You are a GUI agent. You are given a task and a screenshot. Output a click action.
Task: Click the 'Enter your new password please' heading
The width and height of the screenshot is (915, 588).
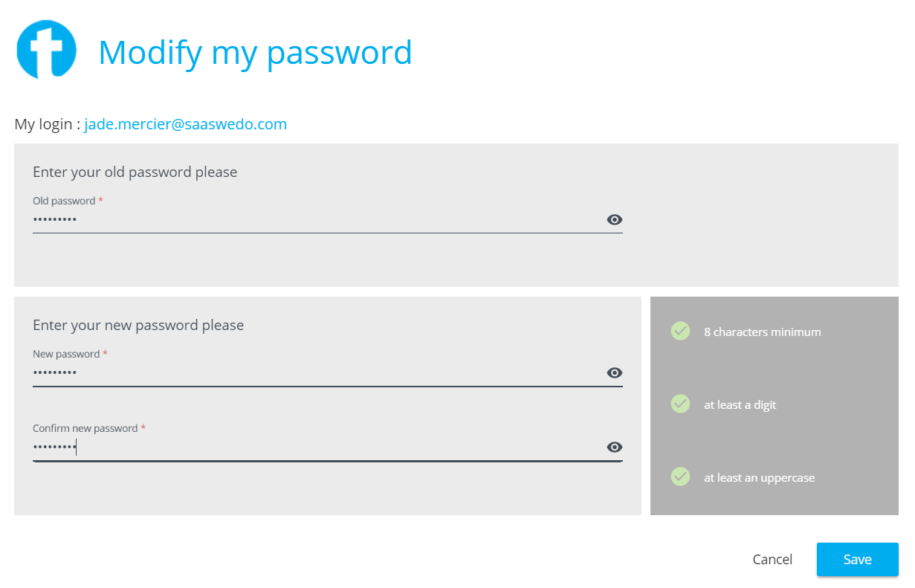(138, 325)
